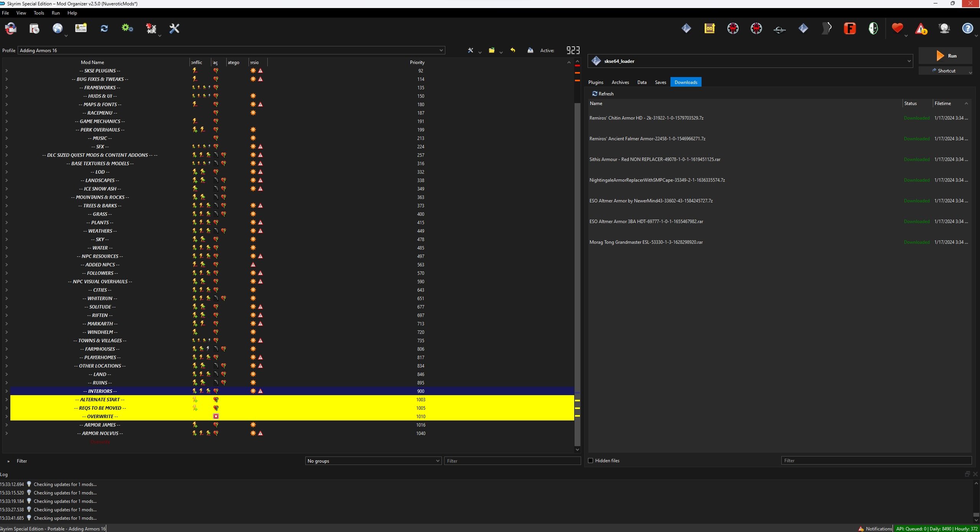Open the blue question mark Help icon
The height and width of the screenshot is (532, 980).
pos(968,28)
